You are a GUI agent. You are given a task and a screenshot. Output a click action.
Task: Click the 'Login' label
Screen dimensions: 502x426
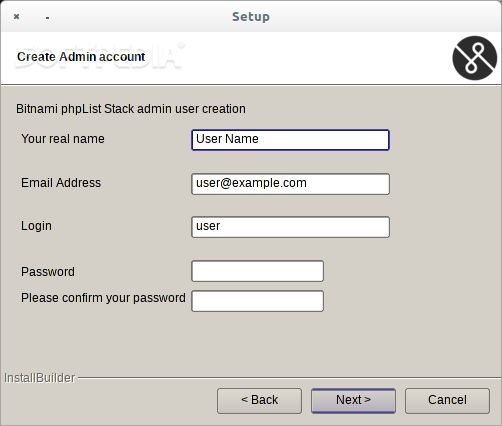pos(36,226)
